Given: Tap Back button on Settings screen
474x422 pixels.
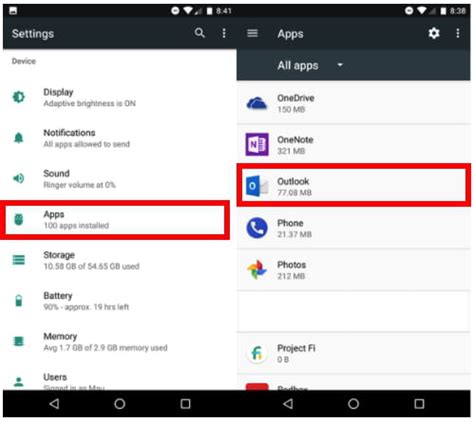Looking at the screenshot, I should (54, 404).
